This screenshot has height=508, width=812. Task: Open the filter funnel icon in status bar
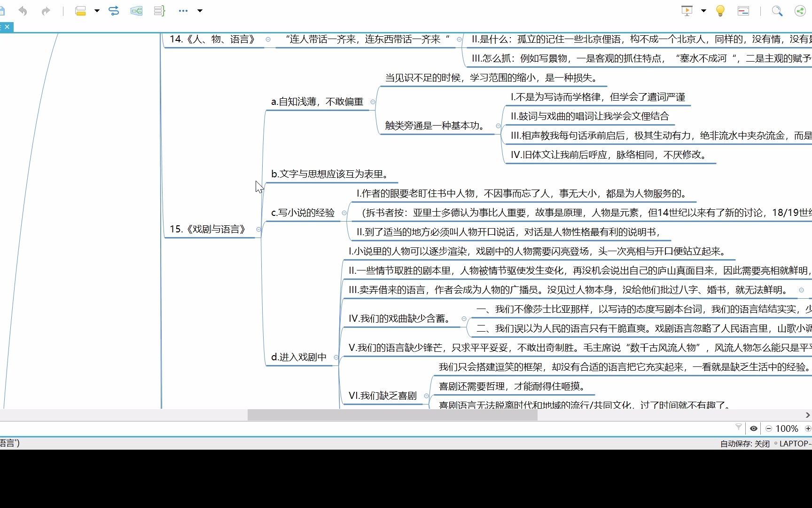[738, 427]
